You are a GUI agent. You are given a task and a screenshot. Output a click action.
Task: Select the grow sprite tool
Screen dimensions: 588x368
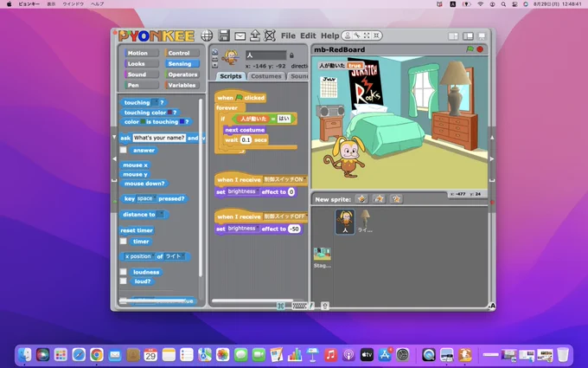click(x=367, y=36)
